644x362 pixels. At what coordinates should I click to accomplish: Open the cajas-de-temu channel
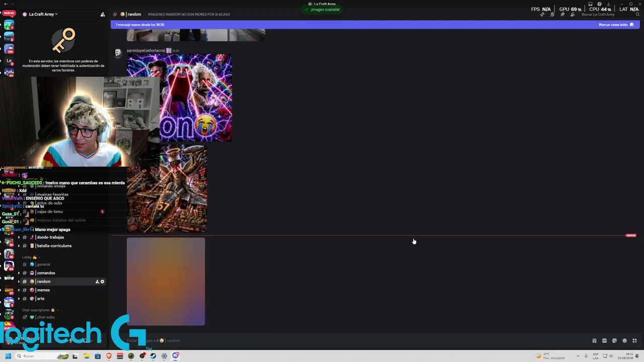click(49, 212)
